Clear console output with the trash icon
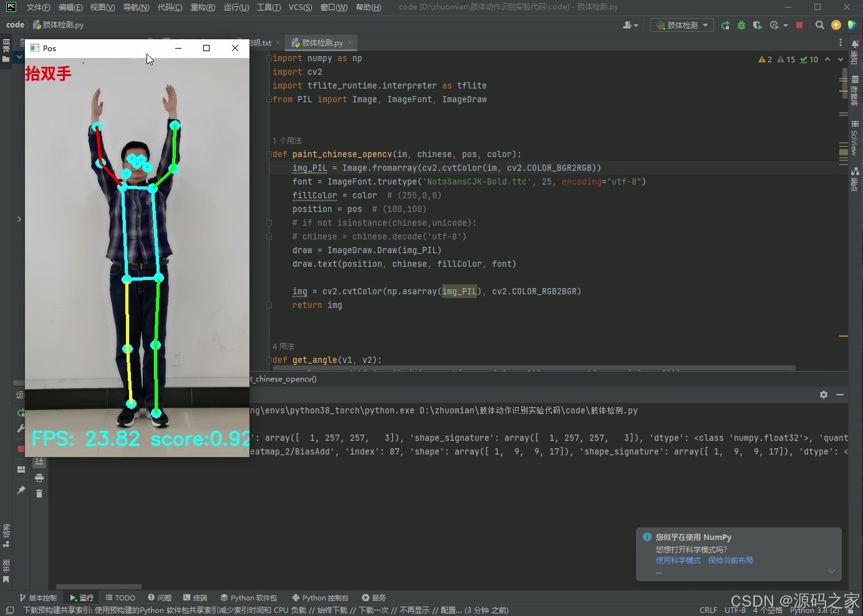863x616 pixels. coord(39,493)
